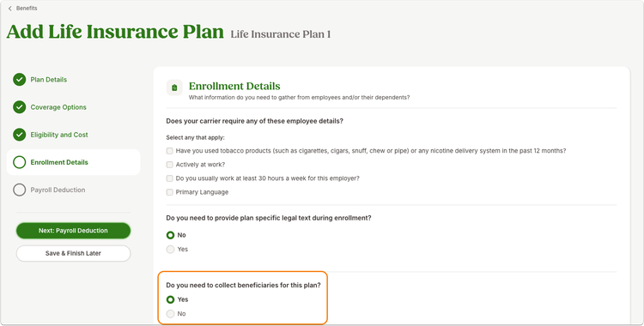Click the Plan Details green checkmark icon
The image size is (644, 326).
pyautogui.click(x=19, y=80)
